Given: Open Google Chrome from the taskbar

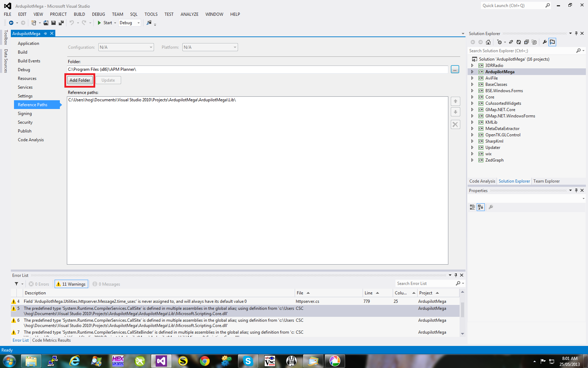Looking at the screenshot, I should click(x=205, y=361).
